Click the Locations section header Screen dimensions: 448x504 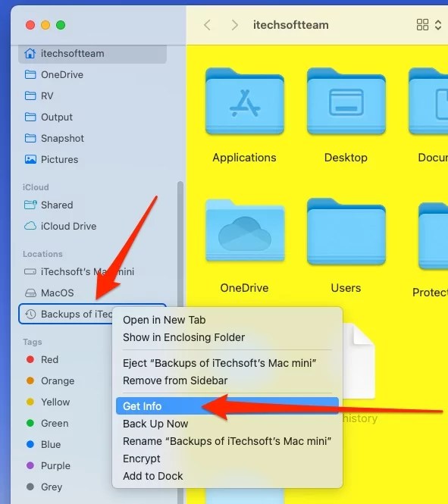pyautogui.click(x=42, y=254)
